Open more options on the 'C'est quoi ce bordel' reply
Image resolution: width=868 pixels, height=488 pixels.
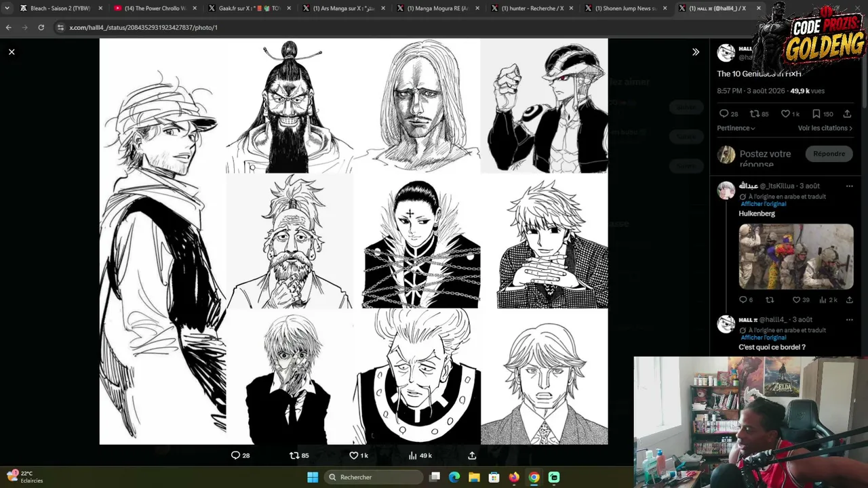point(849,319)
